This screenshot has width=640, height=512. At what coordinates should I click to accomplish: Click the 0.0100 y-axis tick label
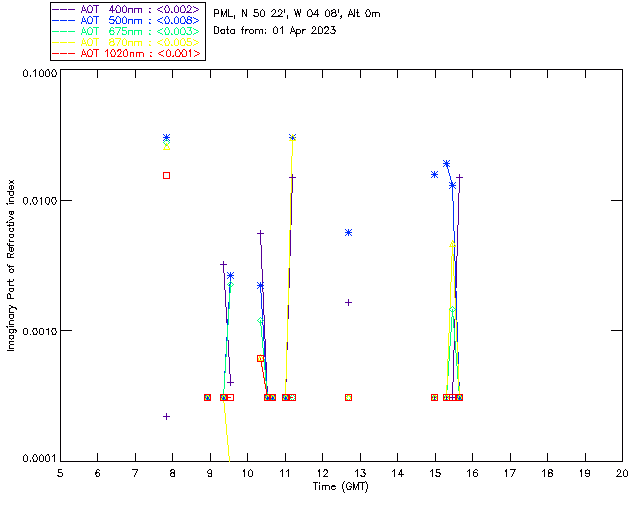tap(39, 200)
